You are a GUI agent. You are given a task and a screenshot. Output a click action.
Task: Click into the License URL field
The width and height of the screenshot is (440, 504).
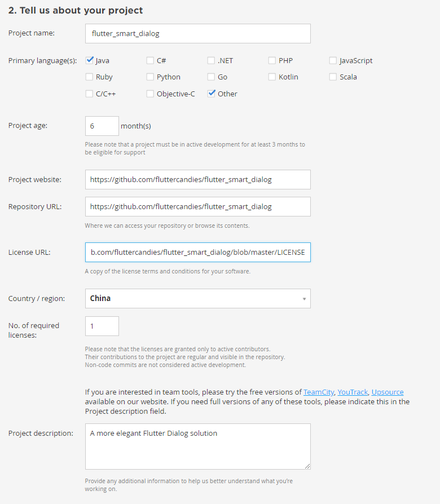point(198,253)
